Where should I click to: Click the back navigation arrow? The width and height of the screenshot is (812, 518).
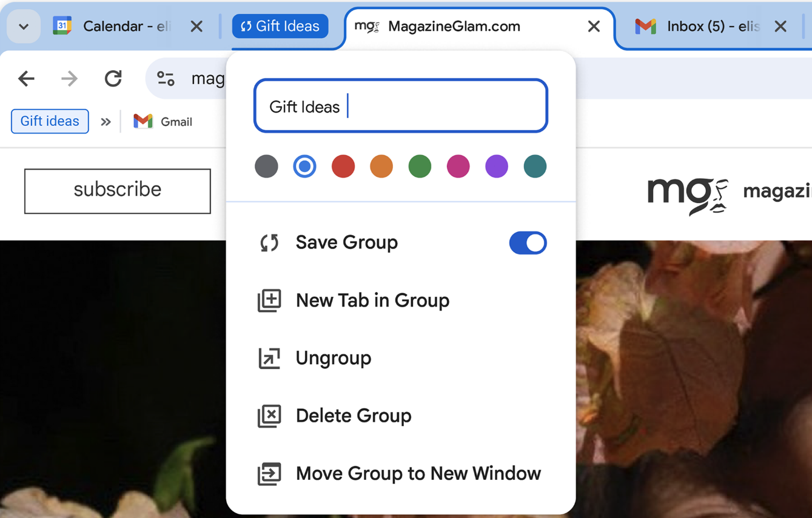pos(26,78)
